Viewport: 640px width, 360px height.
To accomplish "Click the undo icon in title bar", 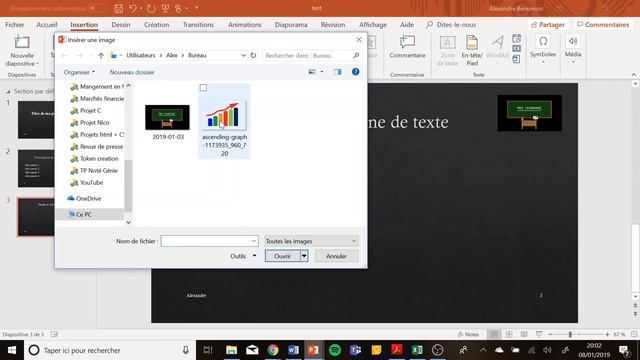I will tap(133, 8).
